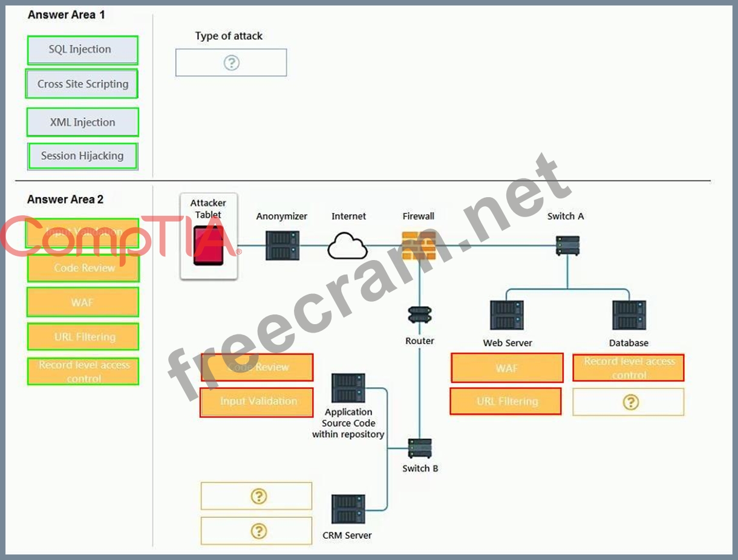Choose the SQL Injection option
The width and height of the screenshot is (738, 560).
click(82, 50)
